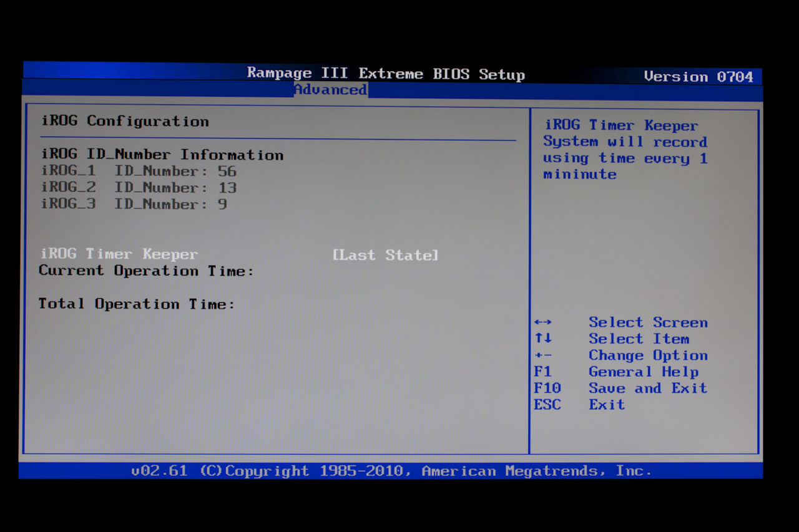
Task: Select the iROG Timer Keeper item
Action: click(119, 254)
